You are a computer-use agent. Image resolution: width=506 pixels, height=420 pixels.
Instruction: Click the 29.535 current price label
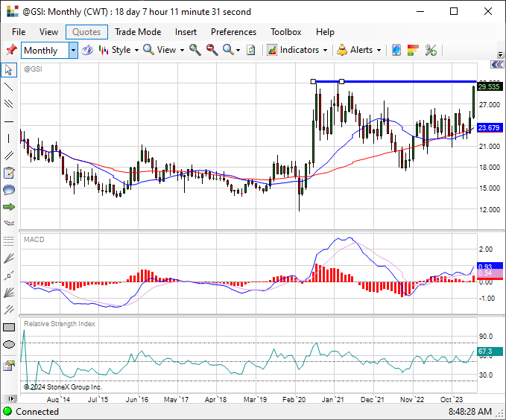point(490,87)
